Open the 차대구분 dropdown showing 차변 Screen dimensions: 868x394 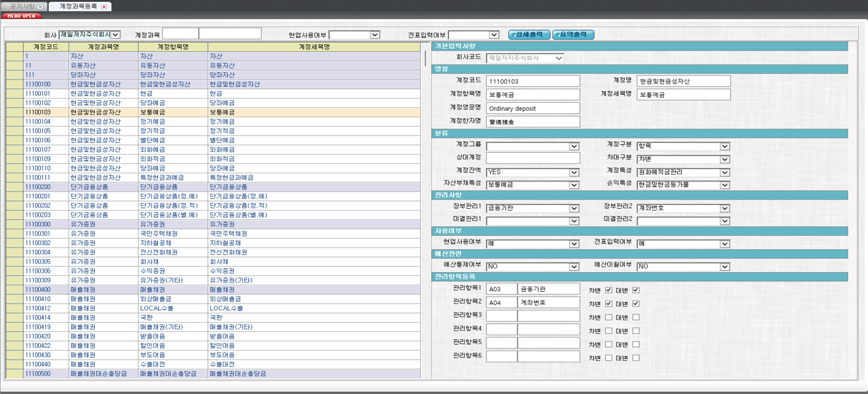724,158
